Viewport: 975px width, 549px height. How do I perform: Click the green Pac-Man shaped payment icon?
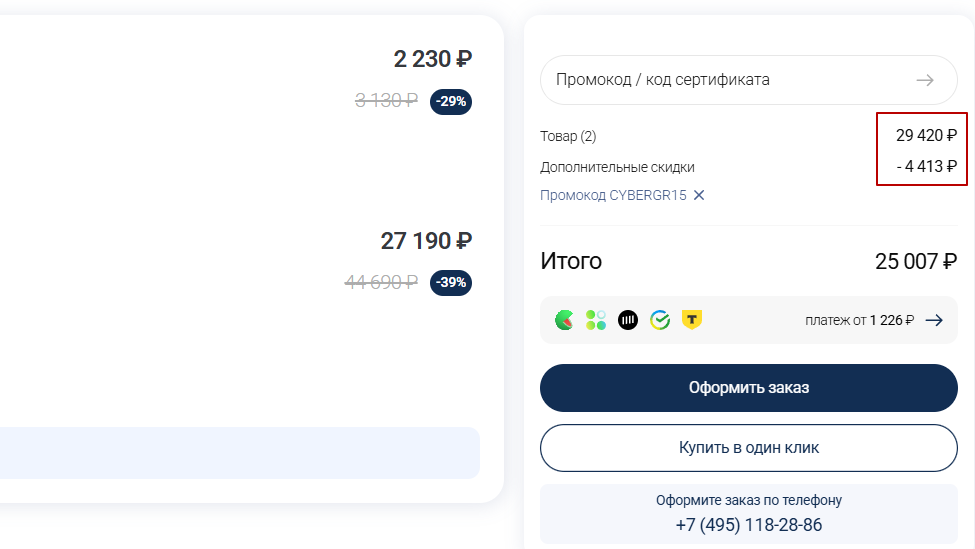click(565, 320)
